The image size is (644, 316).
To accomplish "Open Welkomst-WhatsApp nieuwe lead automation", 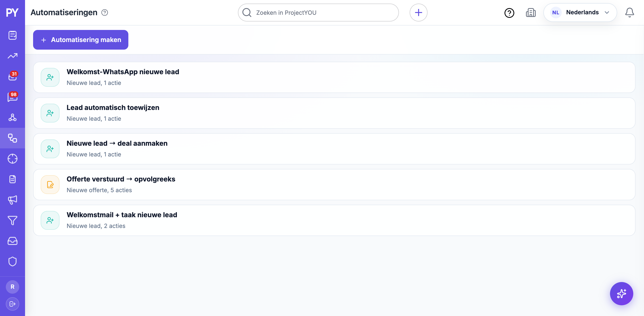I will tap(334, 78).
